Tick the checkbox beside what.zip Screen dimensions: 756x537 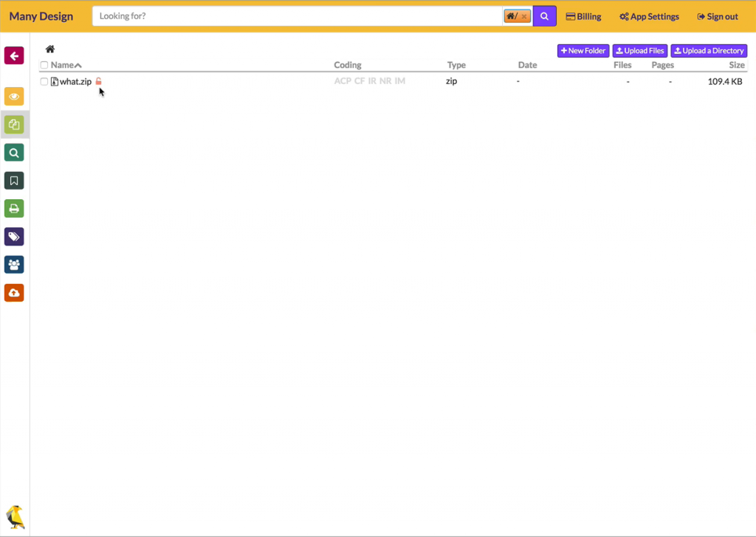coord(44,82)
